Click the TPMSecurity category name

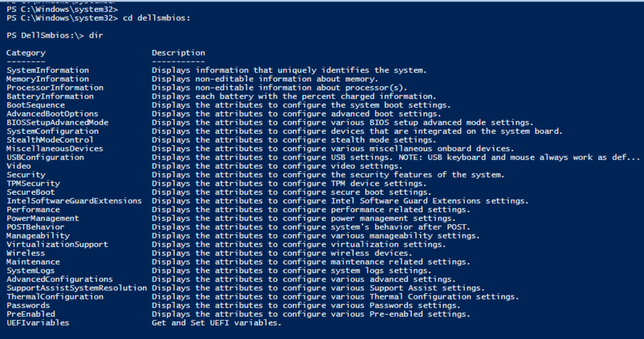[x=33, y=184]
